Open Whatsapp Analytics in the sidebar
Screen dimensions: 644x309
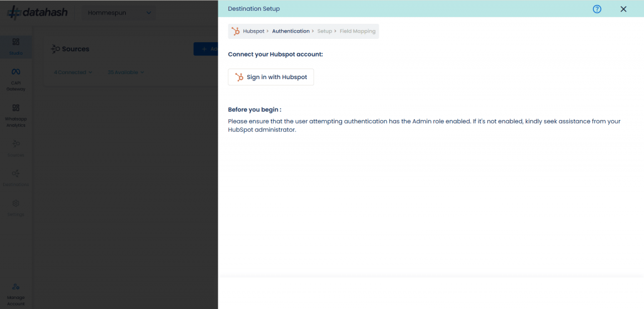[16, 116]
